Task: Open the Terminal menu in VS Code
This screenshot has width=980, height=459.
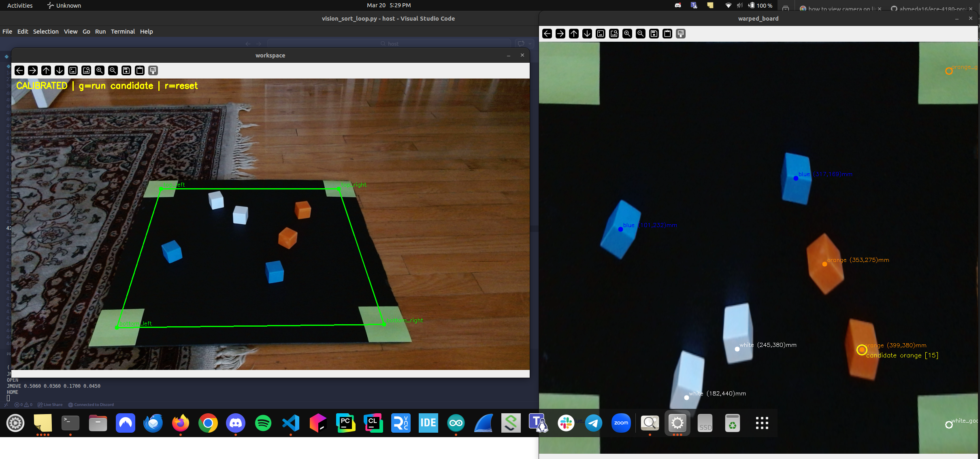Action: click(123, 32)
